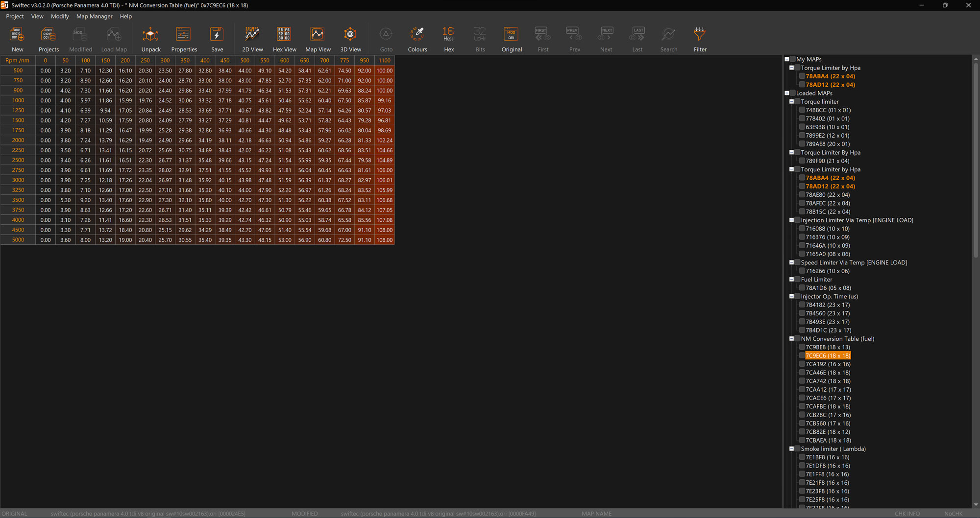
Task: Click the 2D View graph icon
Action: (252, 35)
